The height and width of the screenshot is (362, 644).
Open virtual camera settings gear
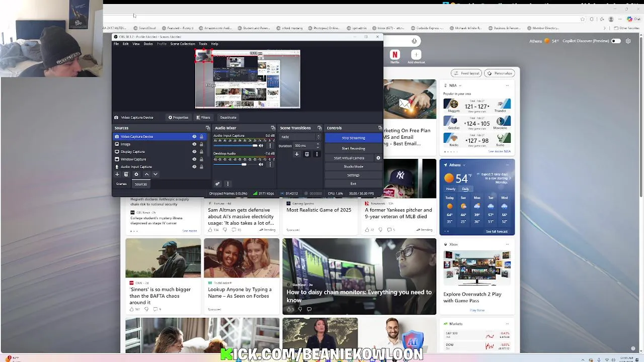[378, 158]
